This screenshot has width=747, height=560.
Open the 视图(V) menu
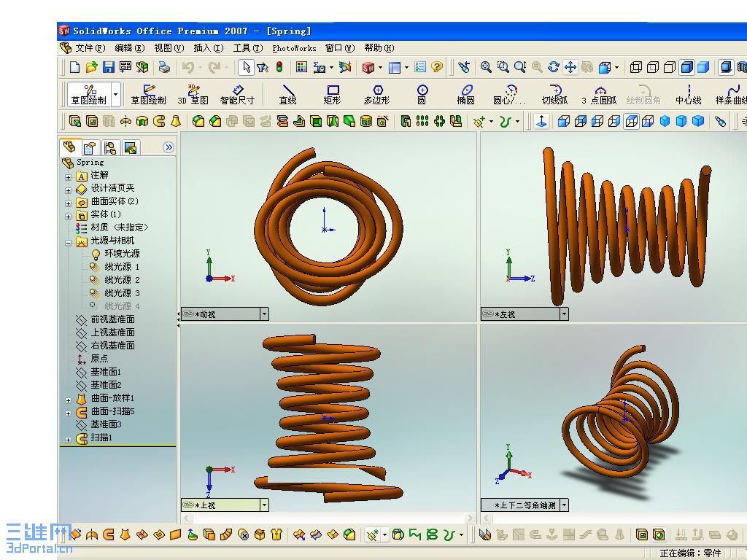(169, 48)
